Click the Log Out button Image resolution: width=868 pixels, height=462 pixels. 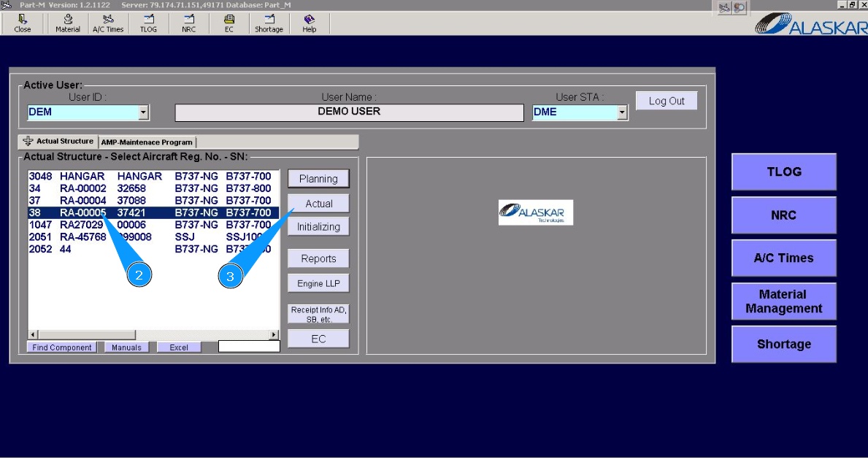(x=667, y=101)
